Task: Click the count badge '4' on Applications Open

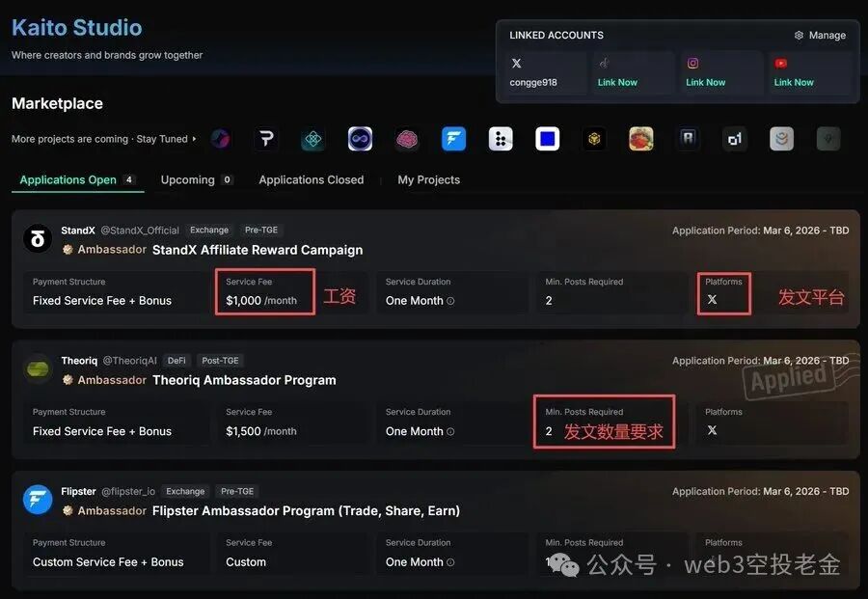Action: click(129, 179)
